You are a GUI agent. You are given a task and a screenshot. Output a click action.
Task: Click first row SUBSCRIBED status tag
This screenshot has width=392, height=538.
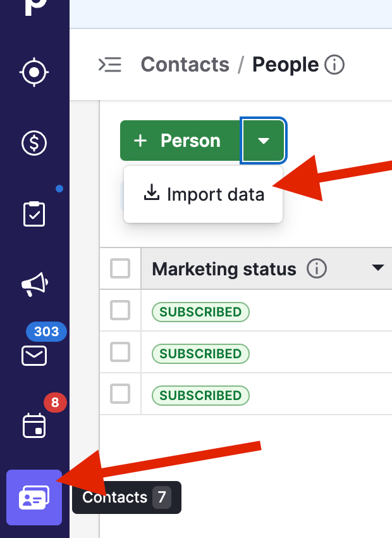point(200,312)
